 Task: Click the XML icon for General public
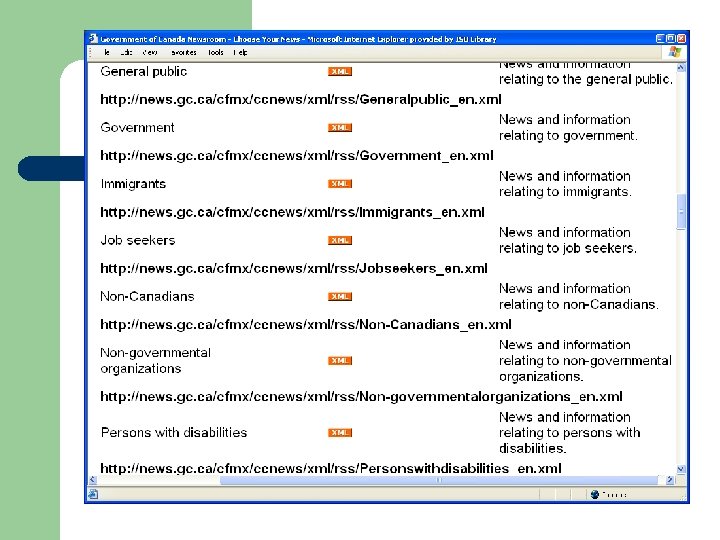[x=340, y=72]
